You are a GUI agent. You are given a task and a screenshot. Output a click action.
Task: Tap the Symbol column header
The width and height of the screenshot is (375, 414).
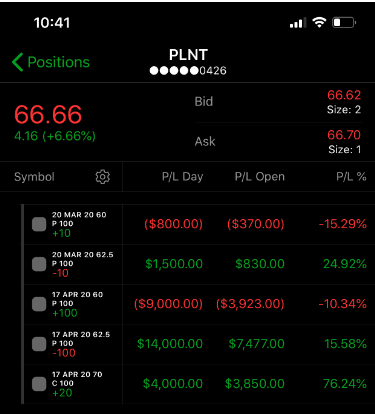click(34, 177)
